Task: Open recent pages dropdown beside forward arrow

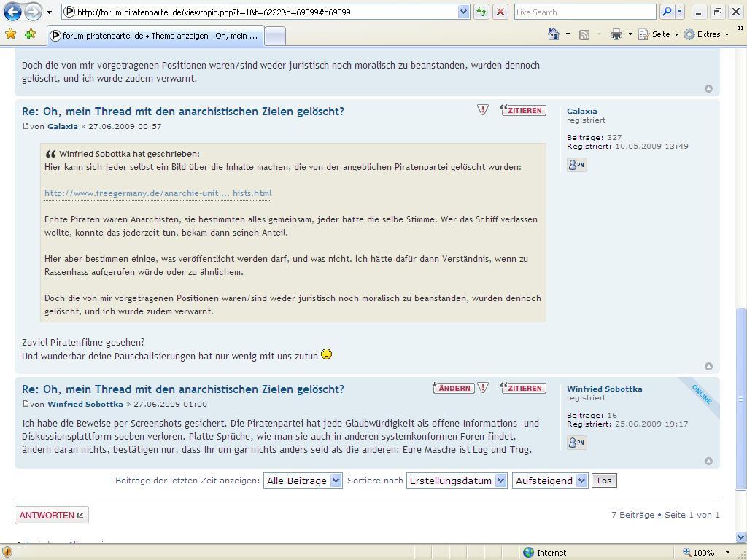Action: [49, 12]
